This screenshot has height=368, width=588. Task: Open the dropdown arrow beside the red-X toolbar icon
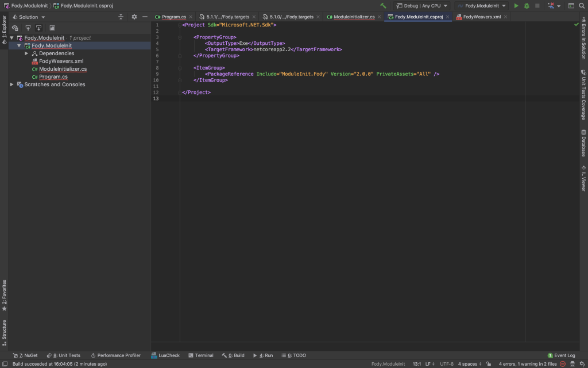point(559,6)
